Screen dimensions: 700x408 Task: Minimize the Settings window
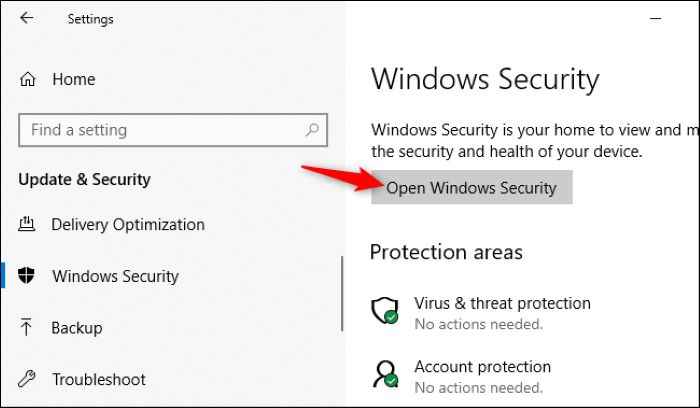tap(655, 18)
